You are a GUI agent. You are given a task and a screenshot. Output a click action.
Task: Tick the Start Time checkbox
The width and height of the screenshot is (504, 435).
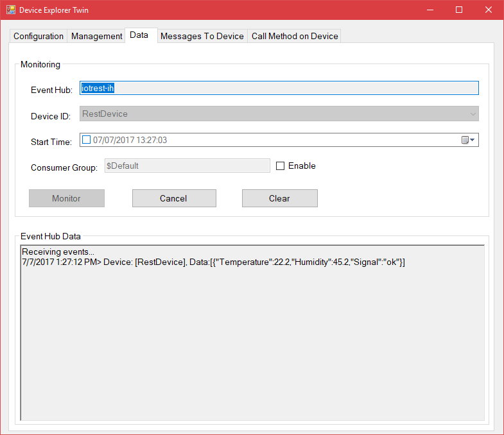tap(86, 140)
